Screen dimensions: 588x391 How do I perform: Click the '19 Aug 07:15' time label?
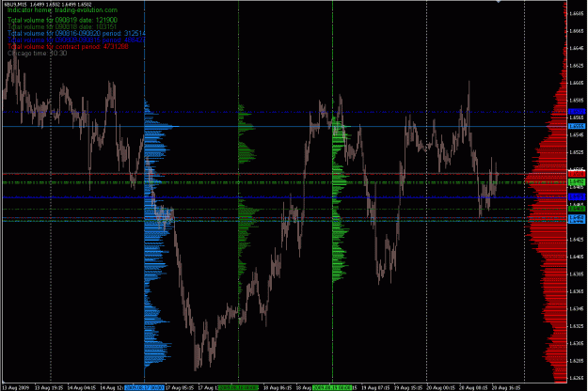tap(375, 387)
